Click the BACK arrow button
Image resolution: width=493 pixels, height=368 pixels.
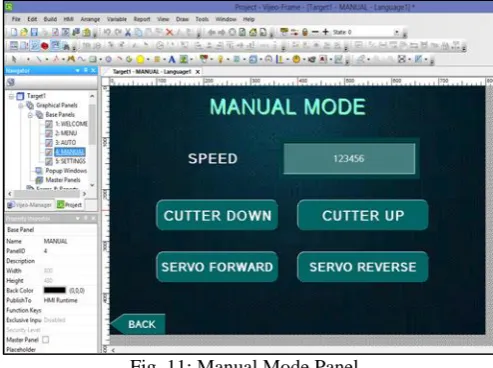coord(138,324)
